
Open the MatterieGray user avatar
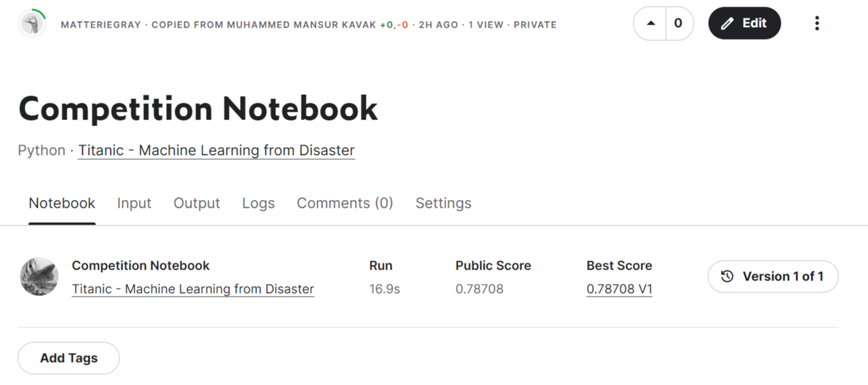pyautogui.click(x=32, y=24)
